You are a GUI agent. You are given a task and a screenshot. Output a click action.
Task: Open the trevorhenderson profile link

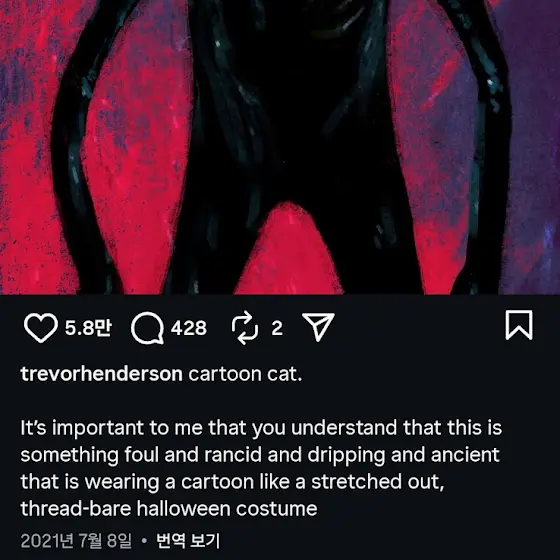point(102,374)
